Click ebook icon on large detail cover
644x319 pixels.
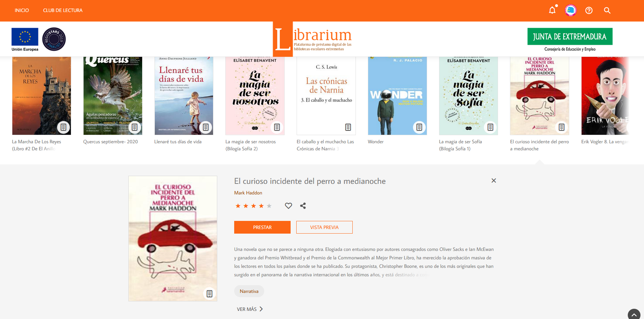(209, 294)
